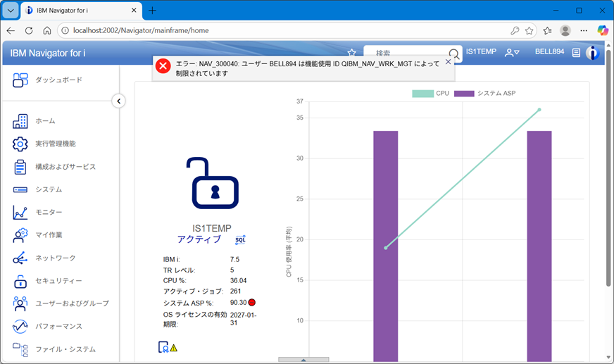Click the ホーム building icon in sidebar

[20, 121]
